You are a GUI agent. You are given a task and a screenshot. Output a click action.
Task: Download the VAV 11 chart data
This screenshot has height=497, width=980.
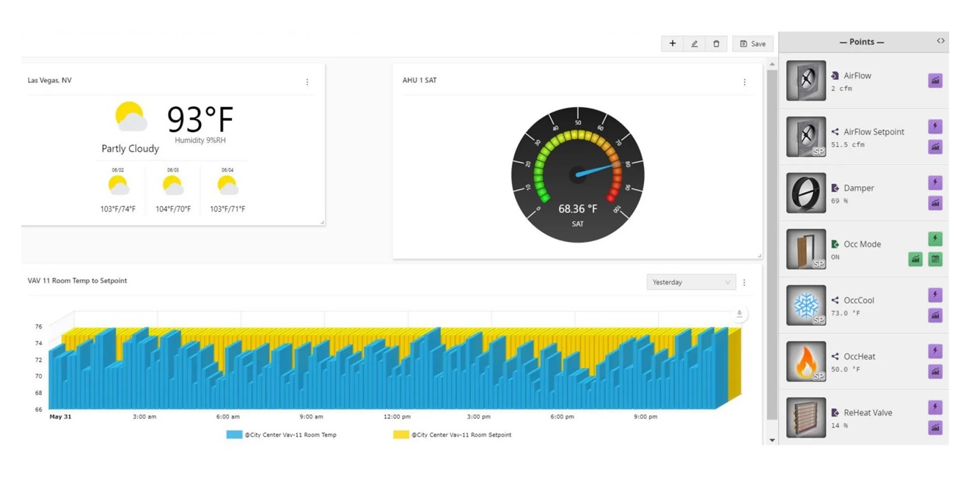[739, 314]
